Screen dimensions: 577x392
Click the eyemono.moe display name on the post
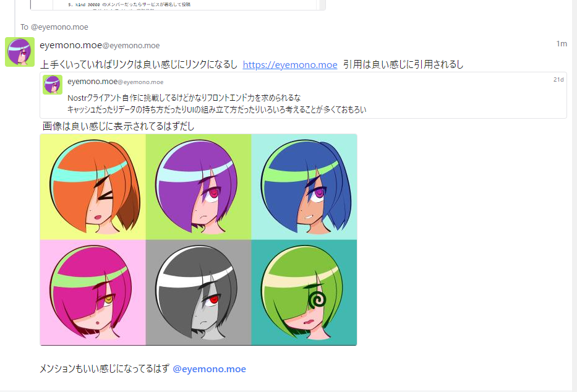click(x=71, y=45)
